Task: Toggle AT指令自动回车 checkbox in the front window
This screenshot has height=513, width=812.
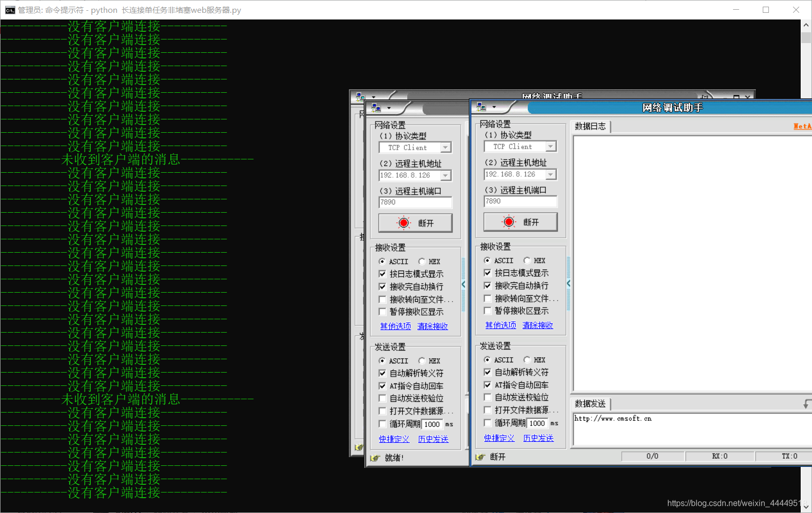Action: 488,385
